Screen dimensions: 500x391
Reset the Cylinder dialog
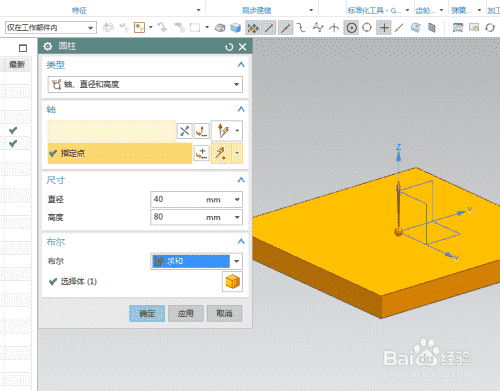click(229, 47)
